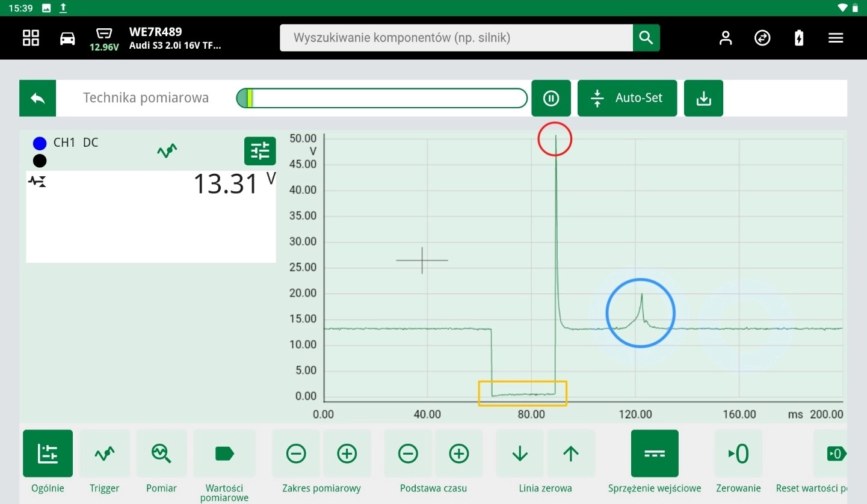This screenshot has height=504, width=867.
Task: Open the Pomiar tab
Action: [161, 453]
